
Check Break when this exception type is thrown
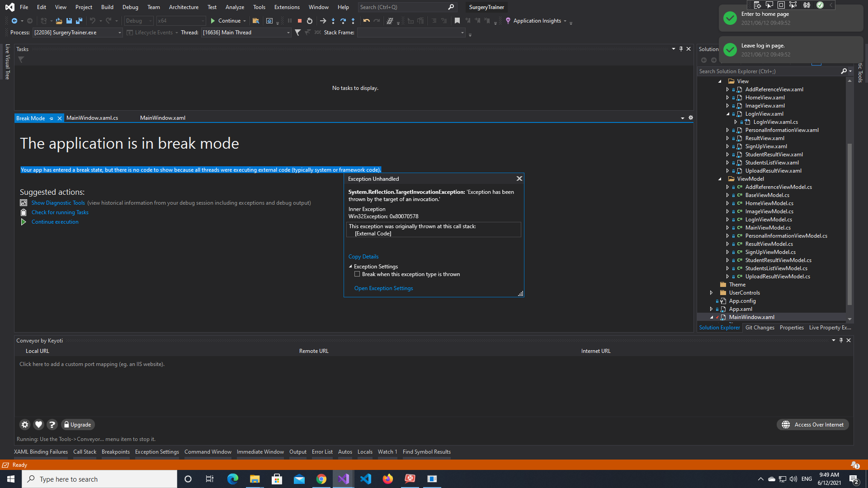[x=357, y=274]
